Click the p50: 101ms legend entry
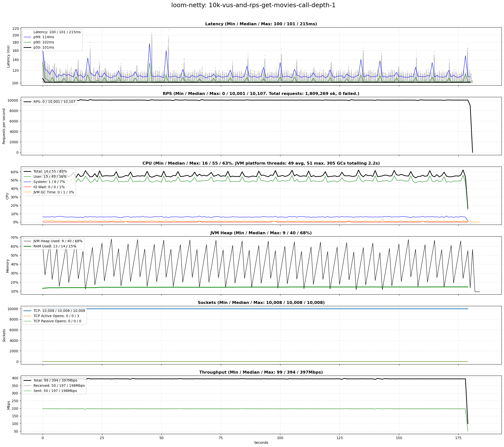The height and width of the screenshot is (447, 504). click(44, 48)
